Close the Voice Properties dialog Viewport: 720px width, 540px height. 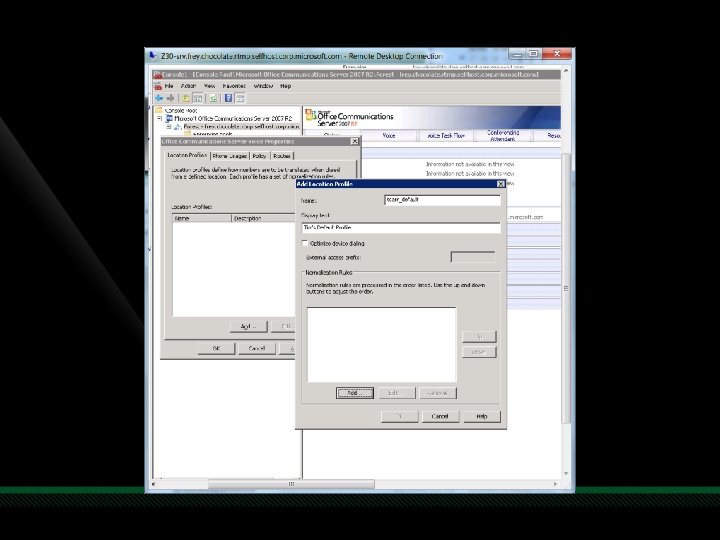[x=354, y=141]
